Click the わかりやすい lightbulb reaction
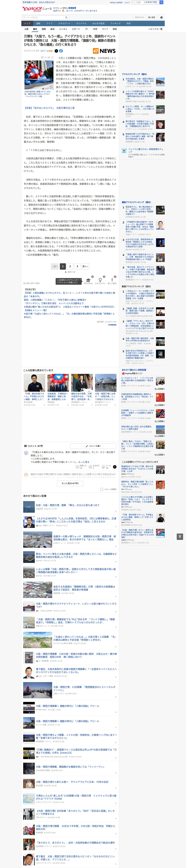The width and height of the screenshot is (186, 868). 100,281
